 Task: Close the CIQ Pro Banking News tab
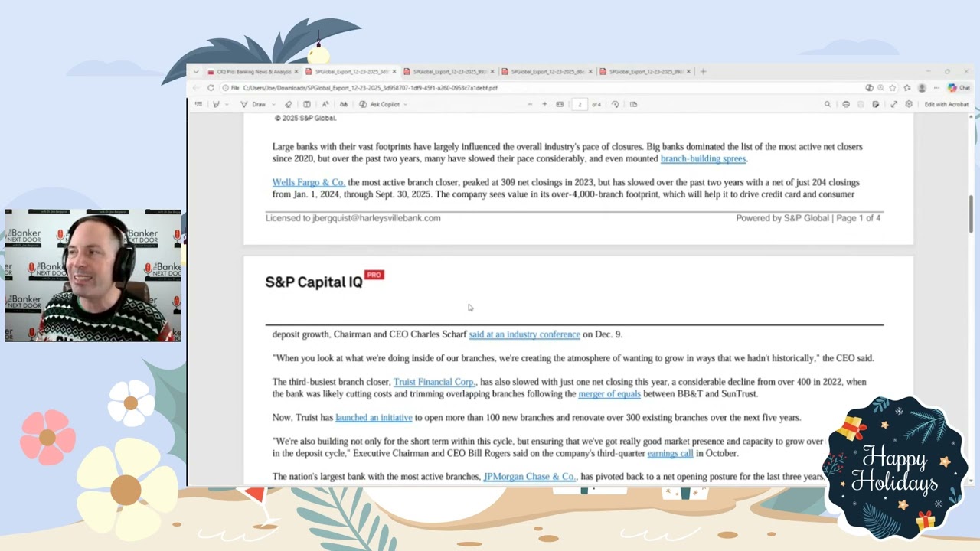pyautogui.click(x=296, y=72)
